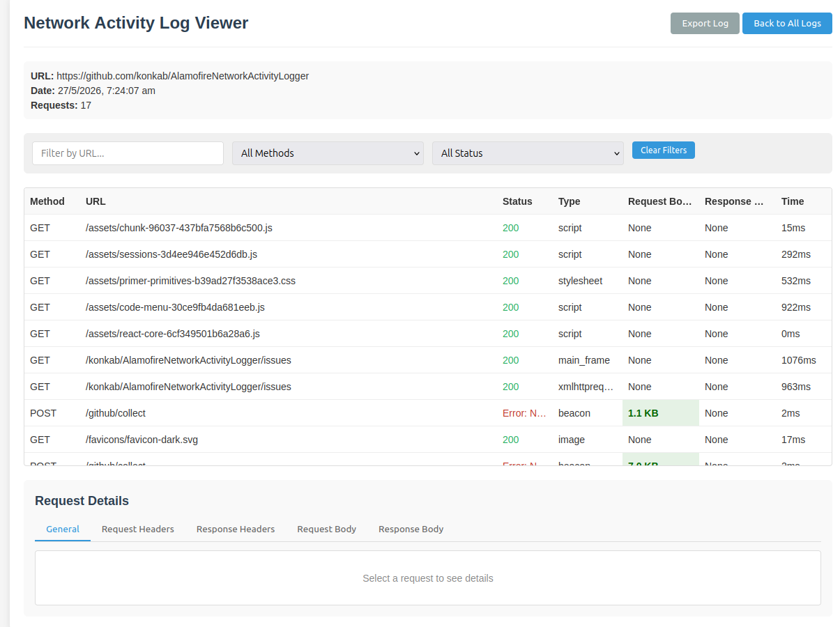Click the Error status of the 2ms beacon row

pos(525,413)
